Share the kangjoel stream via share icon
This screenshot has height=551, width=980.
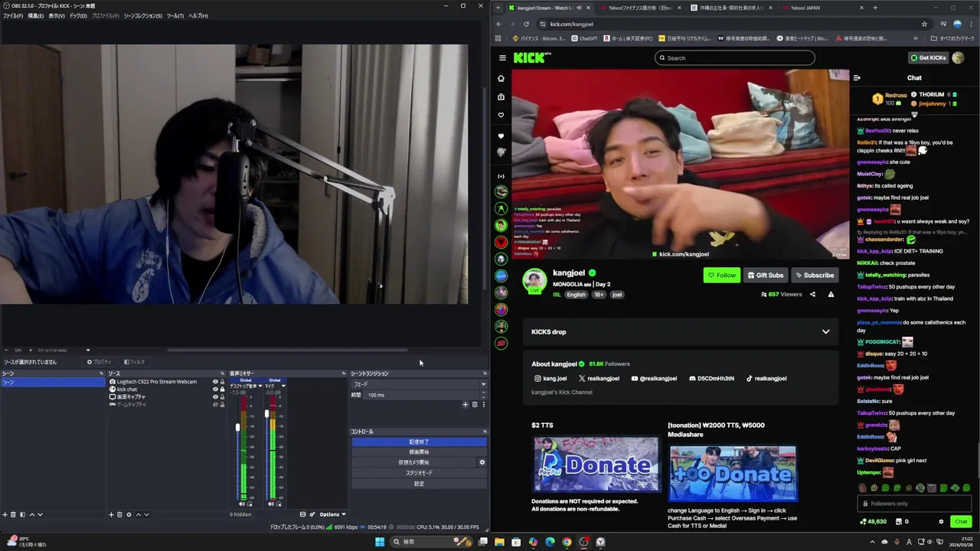click(813, 294)
